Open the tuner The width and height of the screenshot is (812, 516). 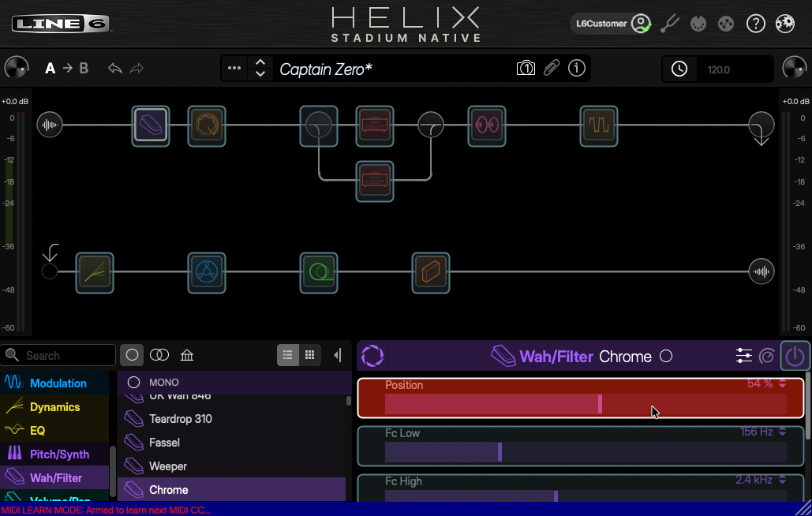[x=670, y=24]
